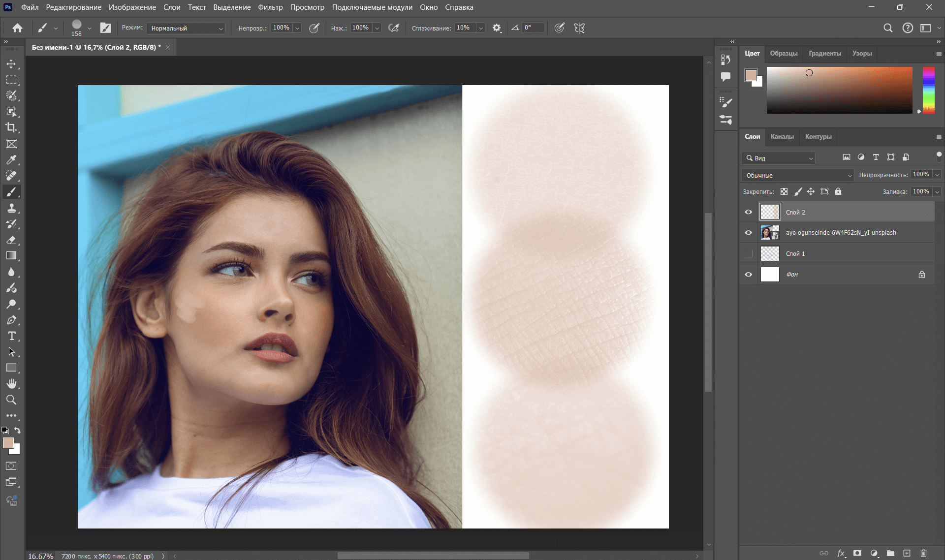This screenshot has height=560, width=945.
Task: Toggle visibility of Слой 2
Action: [x=749, y=211]
